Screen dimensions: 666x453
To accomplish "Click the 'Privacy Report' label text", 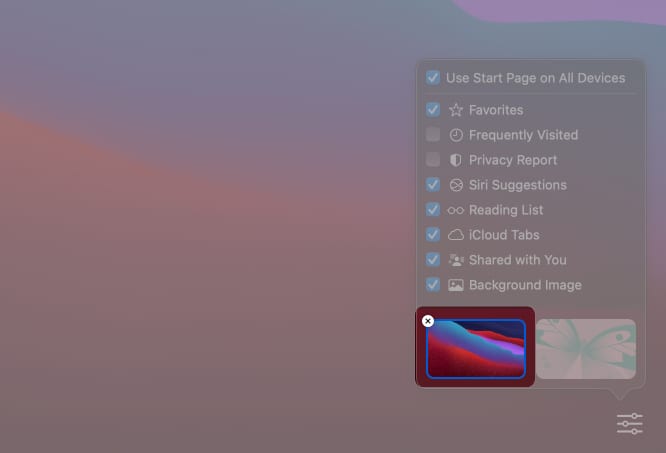I will [x=513, y=160].
